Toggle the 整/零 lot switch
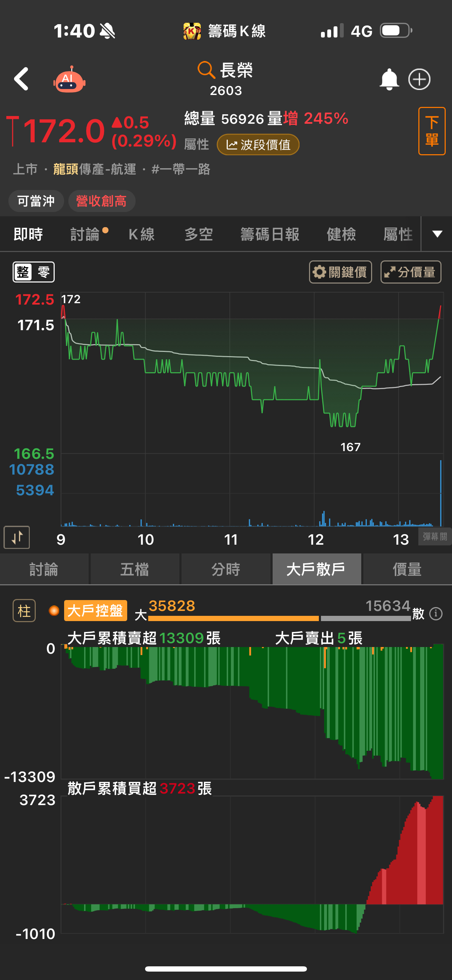Image resolution: width=452 pixels, height=980 pixels. click(34, 272)
